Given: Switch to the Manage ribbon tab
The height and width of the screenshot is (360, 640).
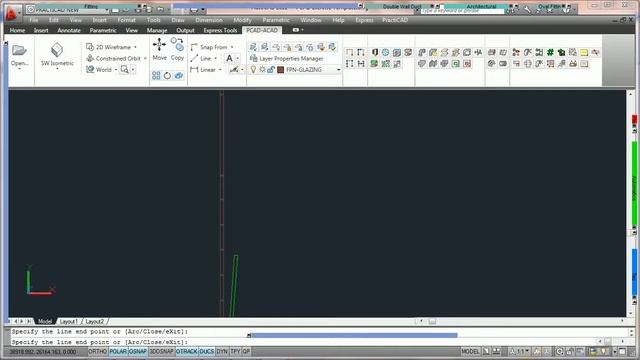Looking at the screenshot, I should (x=157, y=30).
